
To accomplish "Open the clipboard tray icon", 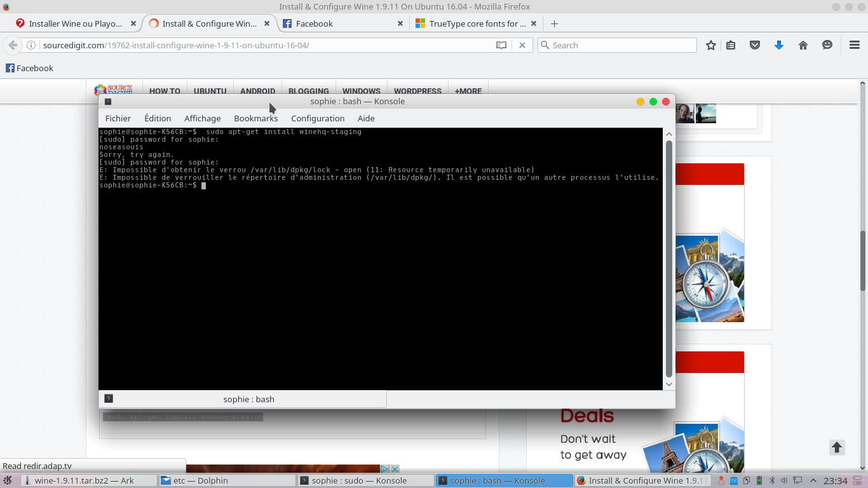I will (746, 481).
